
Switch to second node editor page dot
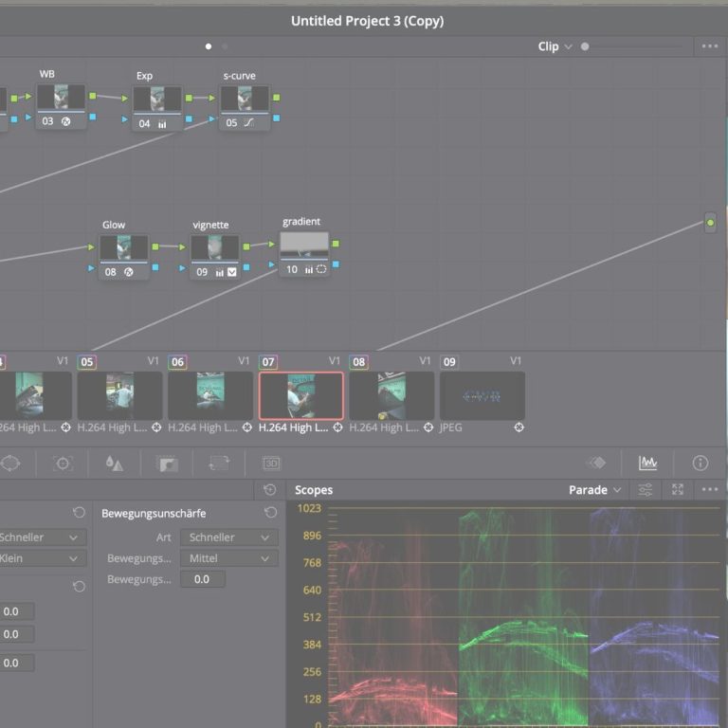(225, 46)
